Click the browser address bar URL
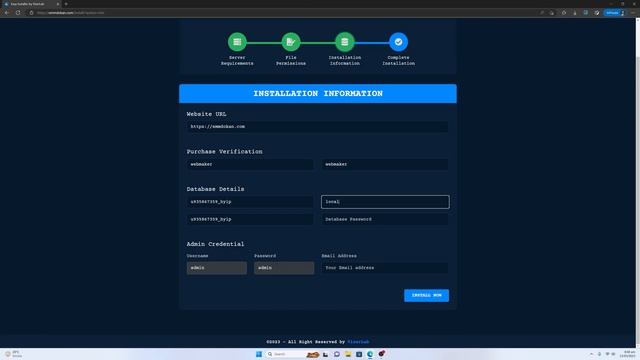The height and width of the screenshot is (360, 640). pos(70,13)
